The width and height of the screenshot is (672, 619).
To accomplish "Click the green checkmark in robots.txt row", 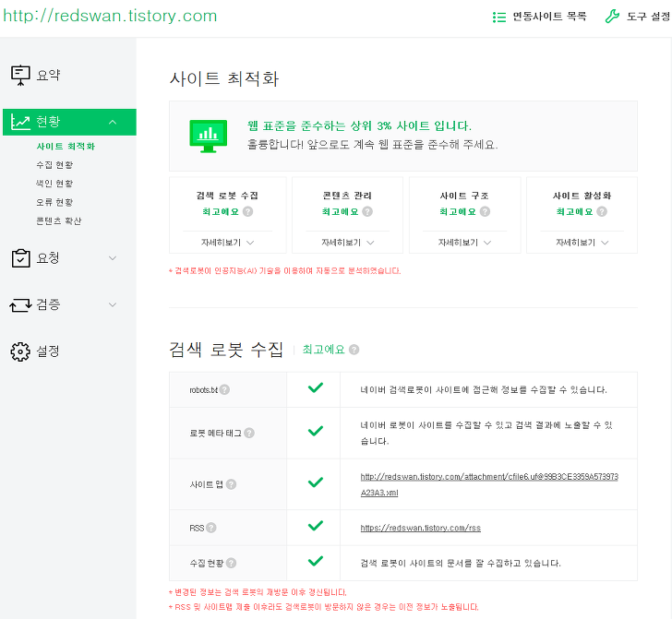I will point(316,387).
